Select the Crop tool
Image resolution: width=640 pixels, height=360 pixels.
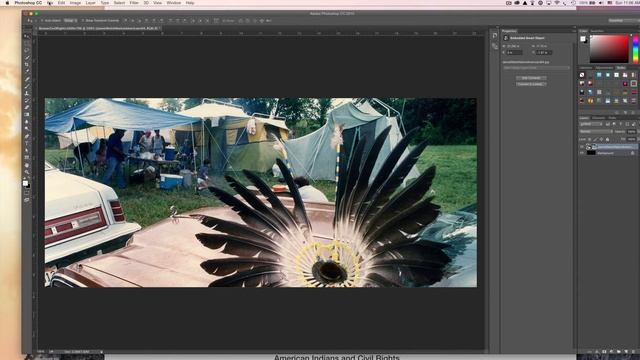pos(27,64)
